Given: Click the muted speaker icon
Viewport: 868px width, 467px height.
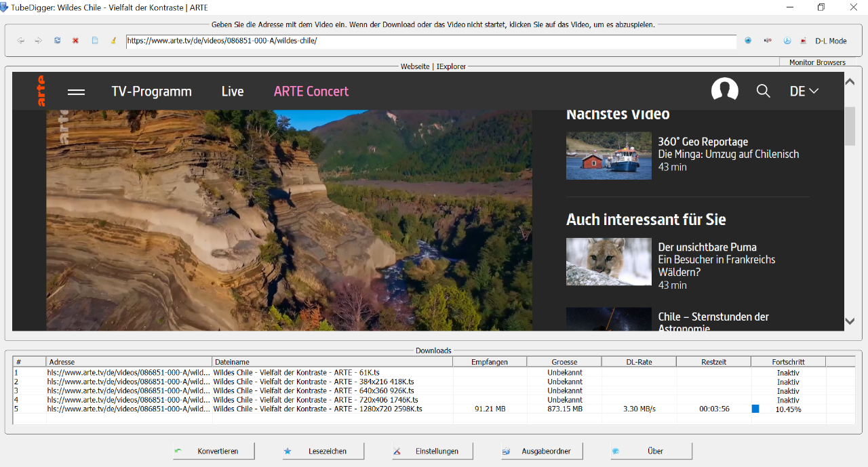Looking at the screenshot, I should point(768,41).
